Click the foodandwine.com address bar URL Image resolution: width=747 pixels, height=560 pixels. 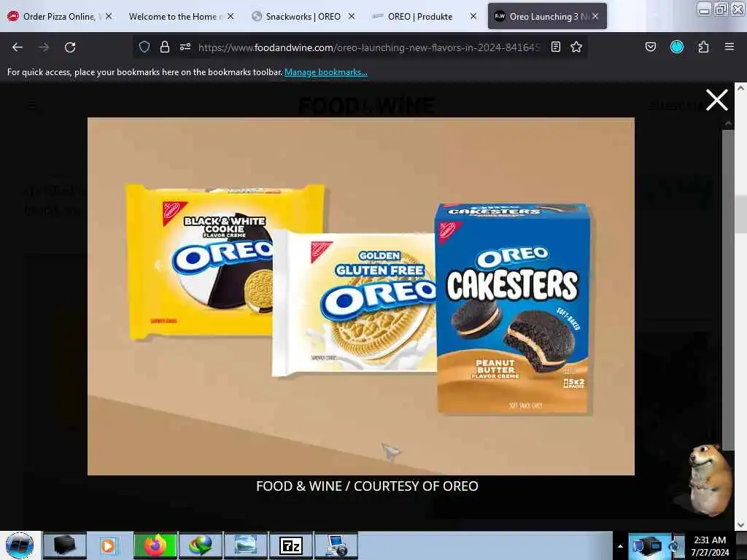coord(369,47)
